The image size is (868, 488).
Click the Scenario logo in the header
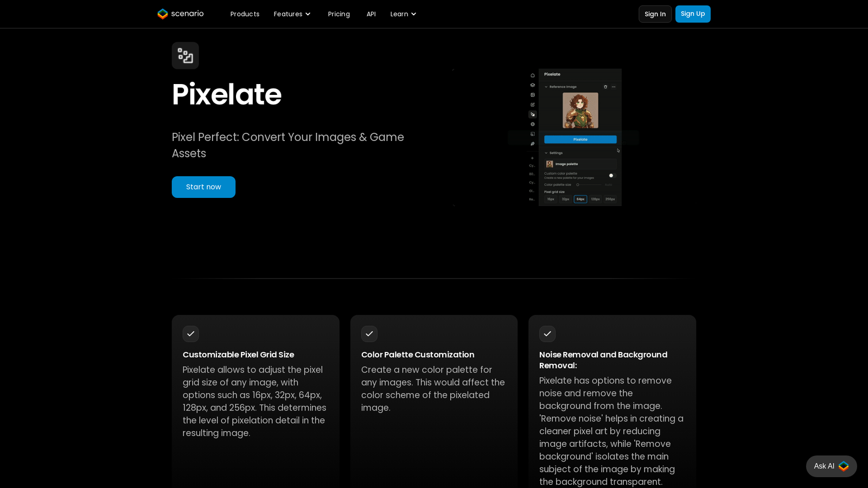tap(180, 14)
